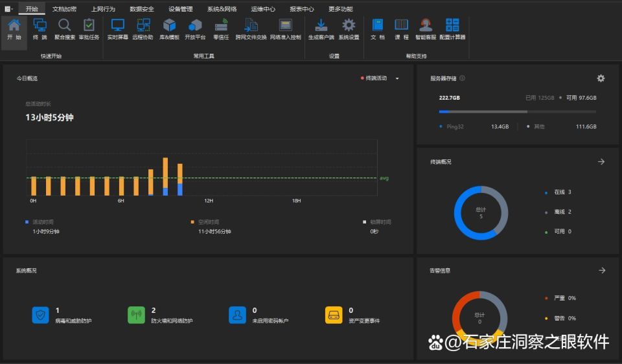Click the 11小时56分钟 idle time value
The height and width of the screenshot is (364, 622).
[x=214, y=232]
